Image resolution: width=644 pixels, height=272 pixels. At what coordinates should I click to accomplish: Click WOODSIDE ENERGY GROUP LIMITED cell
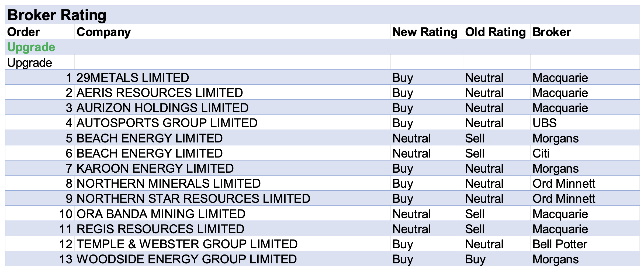point(186,259)
